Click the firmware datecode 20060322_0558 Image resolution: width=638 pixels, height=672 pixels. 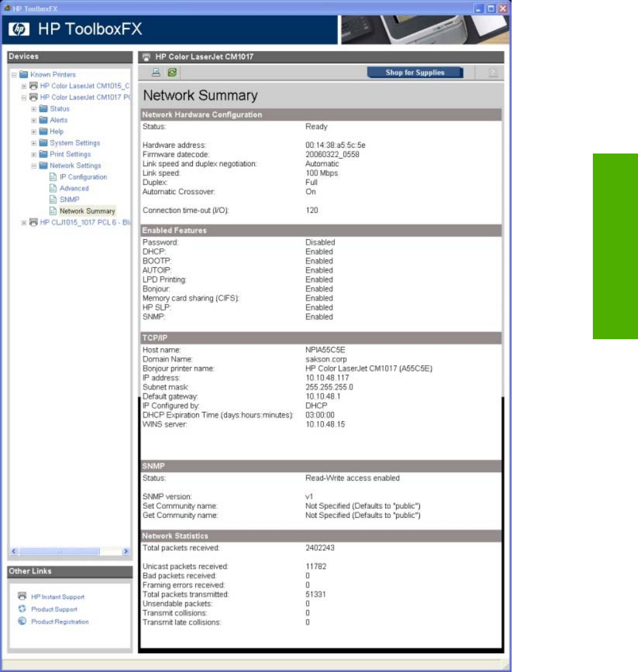point(332,154)
